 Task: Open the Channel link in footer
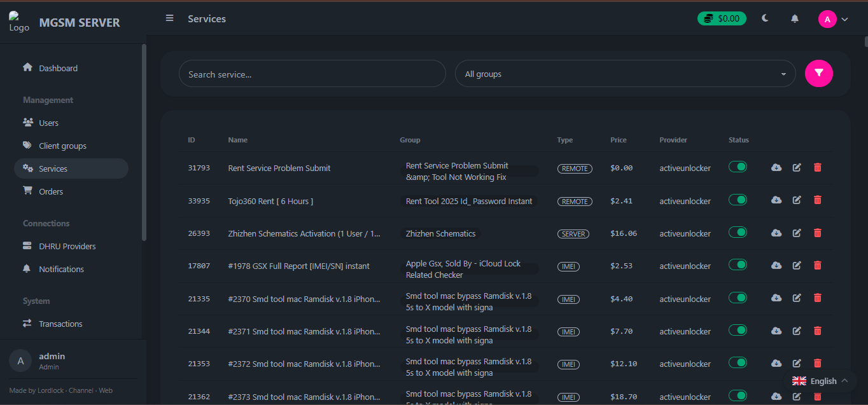click(81, 390)
